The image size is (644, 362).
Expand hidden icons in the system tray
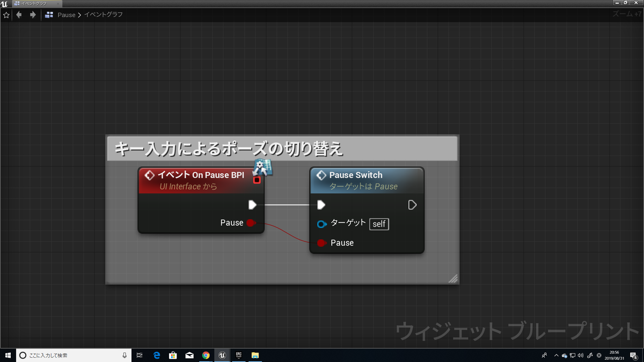pyautogui.click(x=557, y=354)
